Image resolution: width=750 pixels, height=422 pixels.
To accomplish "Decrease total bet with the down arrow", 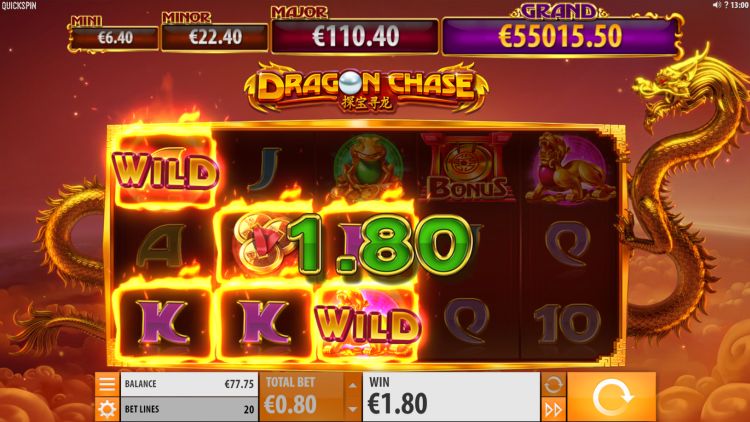I will [353, 409].
